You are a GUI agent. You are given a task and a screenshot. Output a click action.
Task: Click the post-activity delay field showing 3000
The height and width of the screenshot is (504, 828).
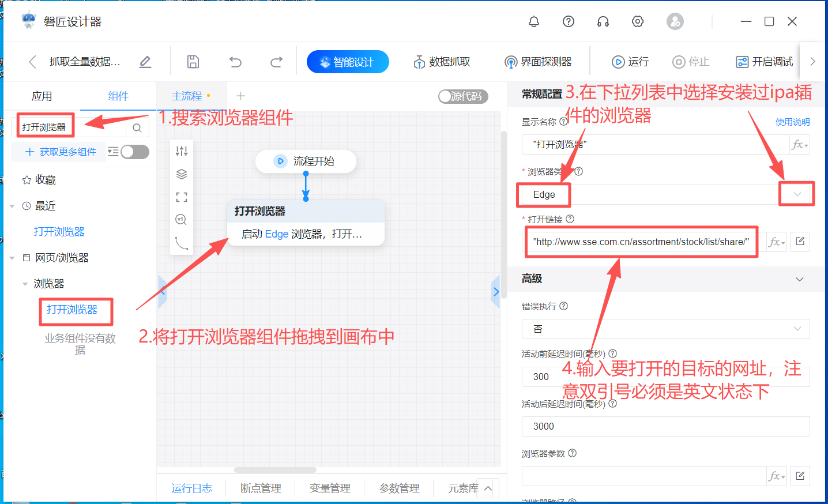(x=666, y=426)
